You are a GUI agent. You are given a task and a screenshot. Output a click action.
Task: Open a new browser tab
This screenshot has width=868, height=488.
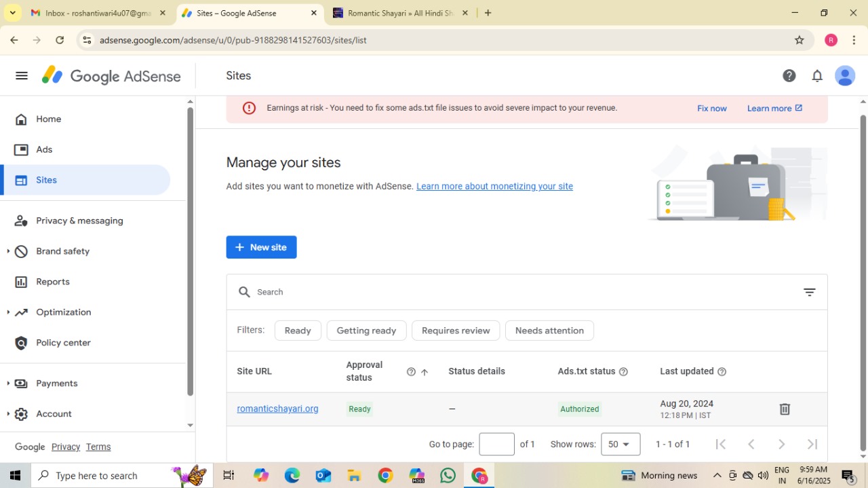[488, 13]
